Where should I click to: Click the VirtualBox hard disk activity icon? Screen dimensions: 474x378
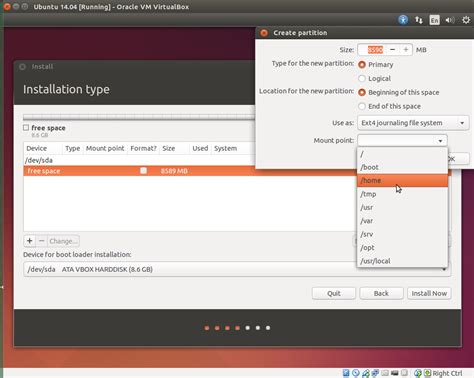coord(346,373)
